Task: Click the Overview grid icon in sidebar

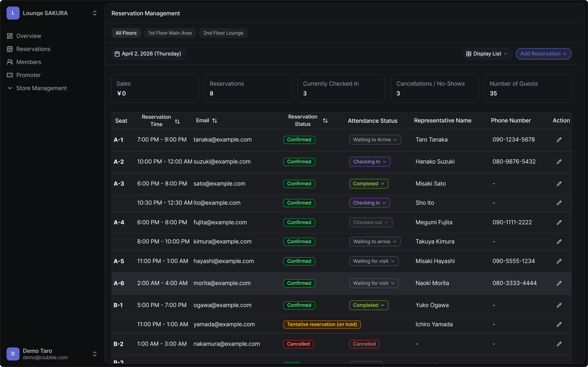Action: [10, 36]
